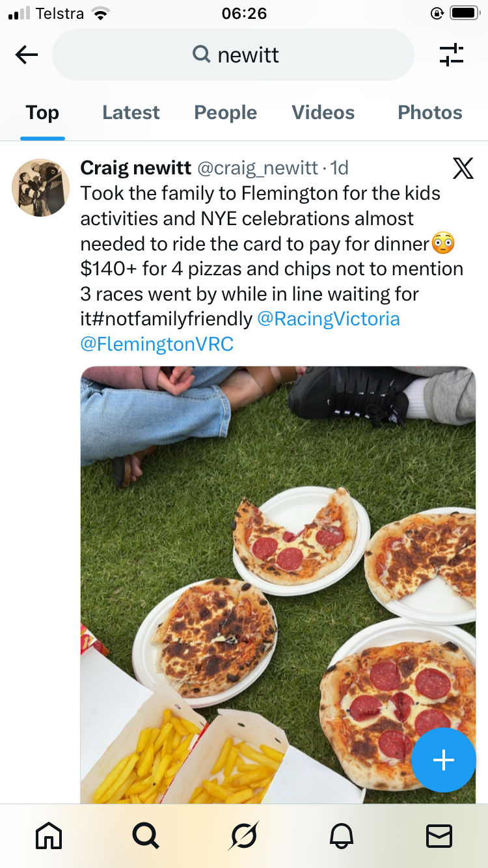488x868 pixels.
Task: Select the Videos tab
Action: pos(323,113)
